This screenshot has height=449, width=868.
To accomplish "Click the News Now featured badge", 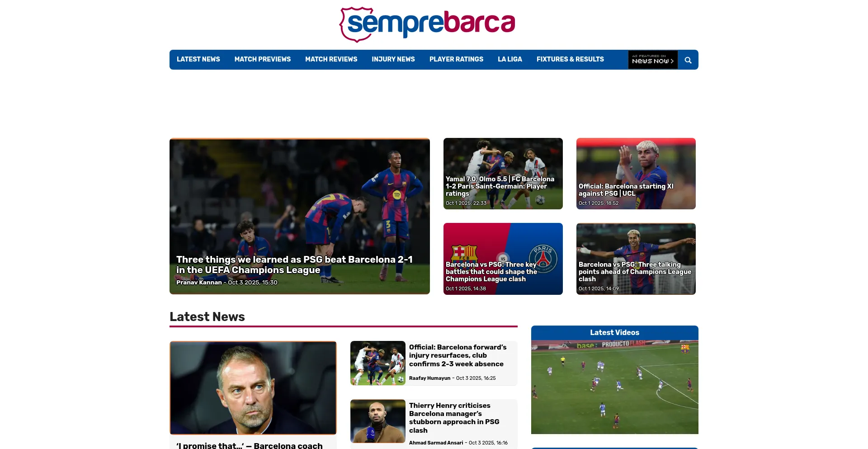I will click(x=653, y=60).
